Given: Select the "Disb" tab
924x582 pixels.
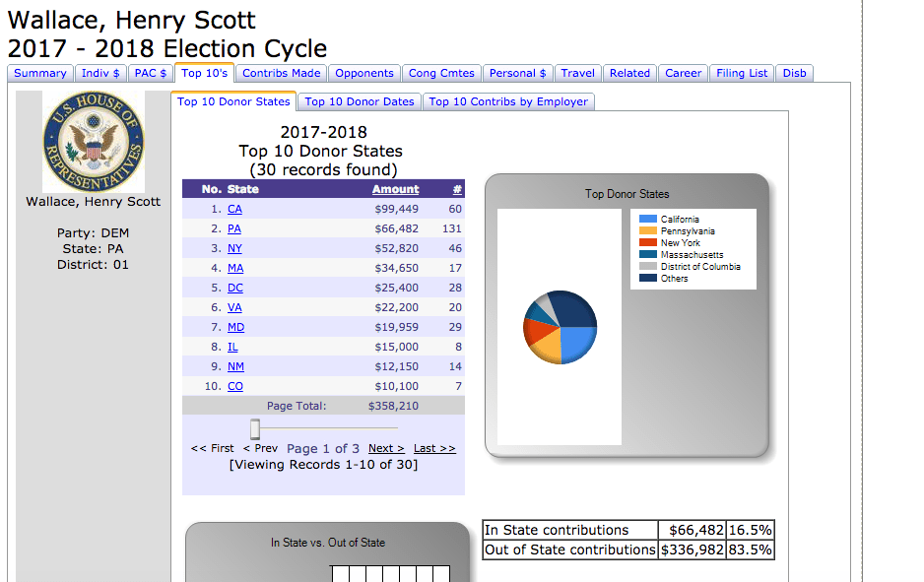Looking at the screenshot, I should (794, 73).
